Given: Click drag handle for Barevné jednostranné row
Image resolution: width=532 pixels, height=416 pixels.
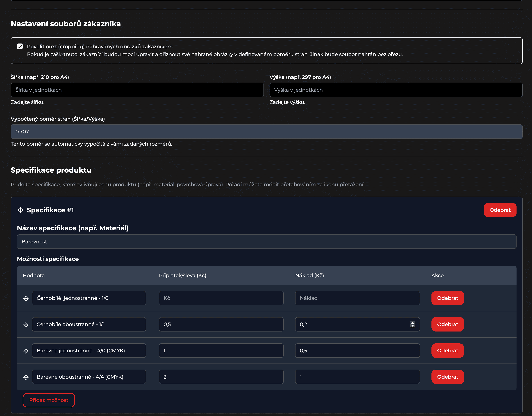Looking at the screenshot, I should tap(26, 351).
